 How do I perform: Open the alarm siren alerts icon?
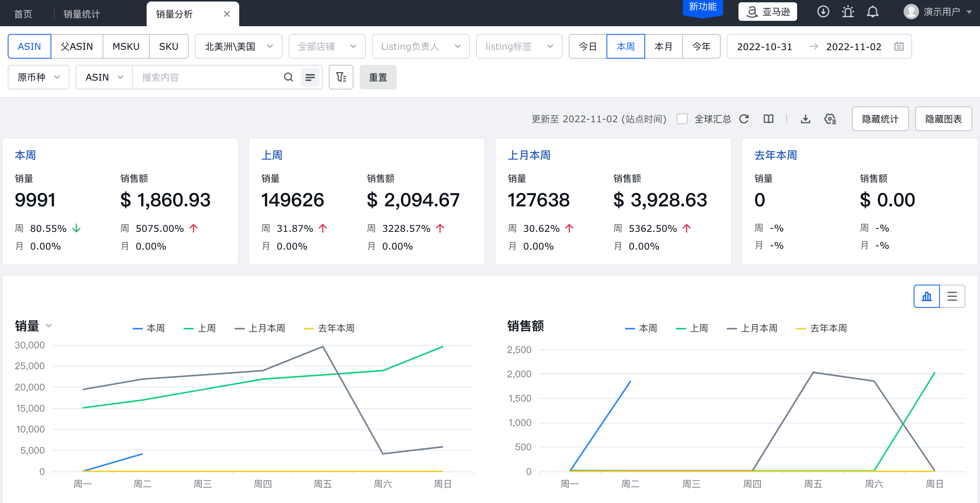(848, 12)
